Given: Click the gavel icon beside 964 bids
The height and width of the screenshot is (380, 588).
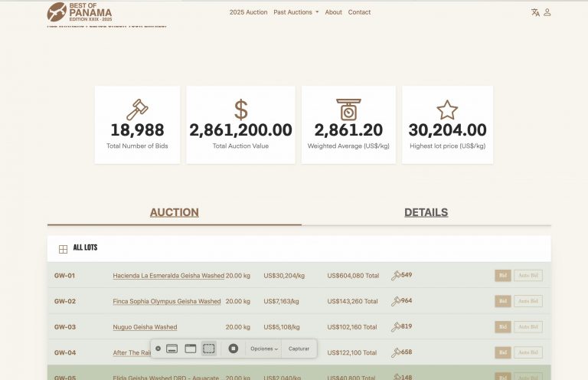Looking at the screenshot, I should tap(396, 301).
